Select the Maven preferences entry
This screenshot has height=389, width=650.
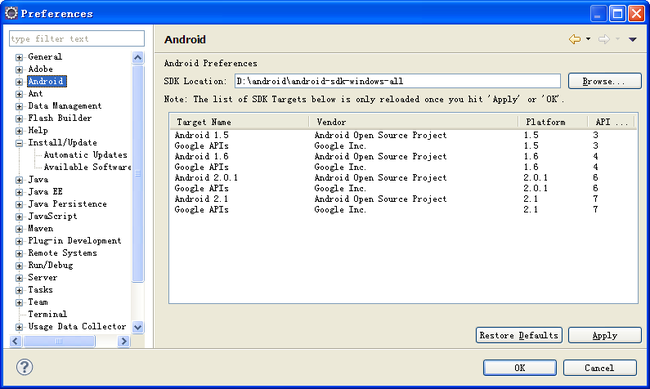pyautogui.click(x=40, y=229)
